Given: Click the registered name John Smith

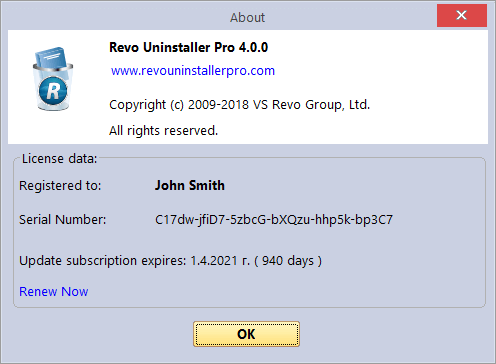Looking at the screenshot, I should [190, 185].
